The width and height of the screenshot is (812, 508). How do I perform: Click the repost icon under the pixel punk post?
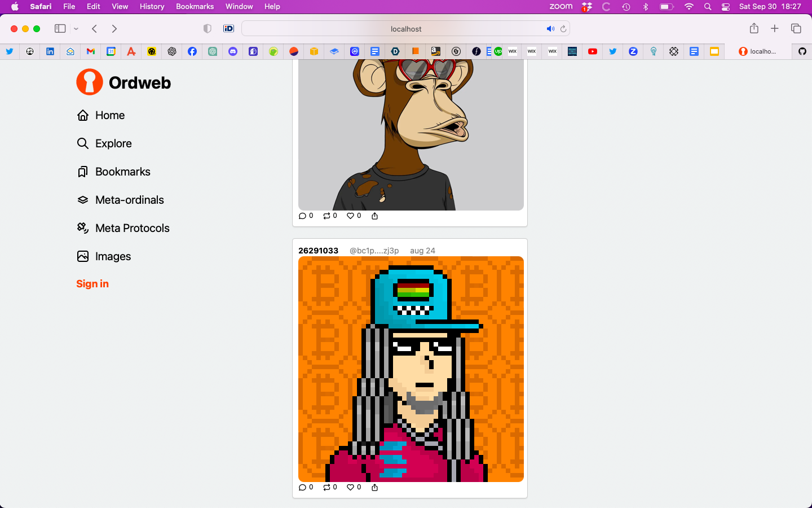point(326,487)
